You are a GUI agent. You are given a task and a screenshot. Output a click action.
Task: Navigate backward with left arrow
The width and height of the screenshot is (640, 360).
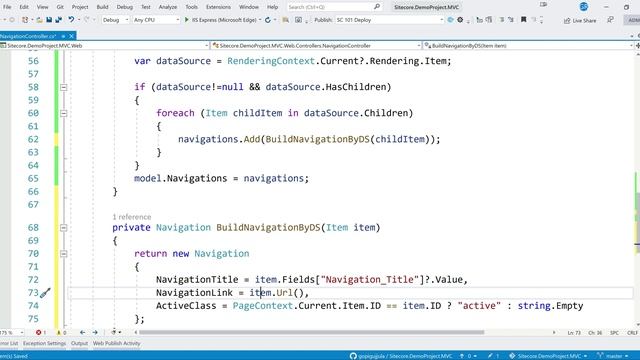coord(82,333)
